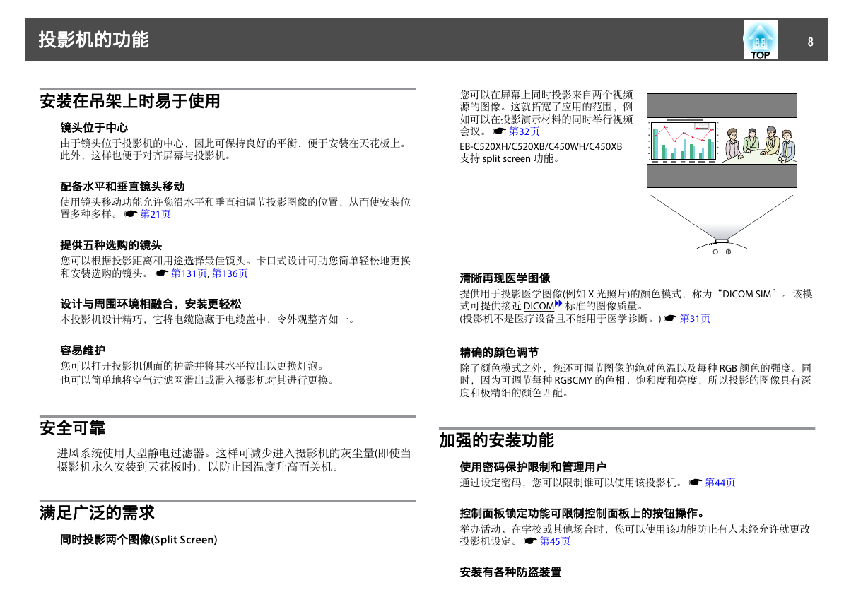Viewport: 868px width, 614px height.
Task: Click the split screen illustration
Action: coord(722,141)
